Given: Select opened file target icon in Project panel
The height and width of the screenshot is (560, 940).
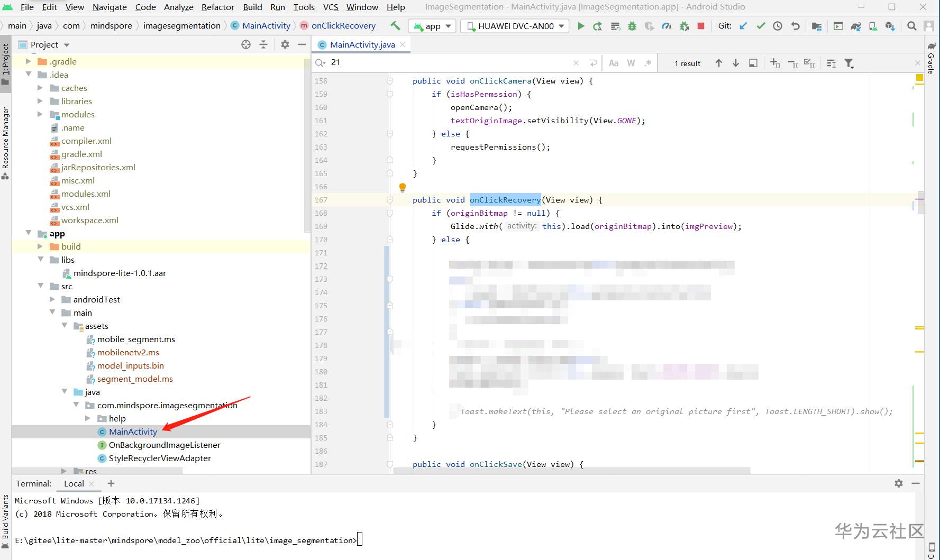Looking at the screenshot, I should click(x=246, y=44).
